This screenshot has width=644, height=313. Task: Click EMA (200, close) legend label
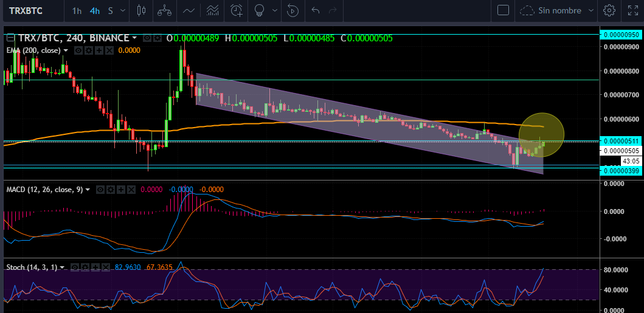[33, 50]
